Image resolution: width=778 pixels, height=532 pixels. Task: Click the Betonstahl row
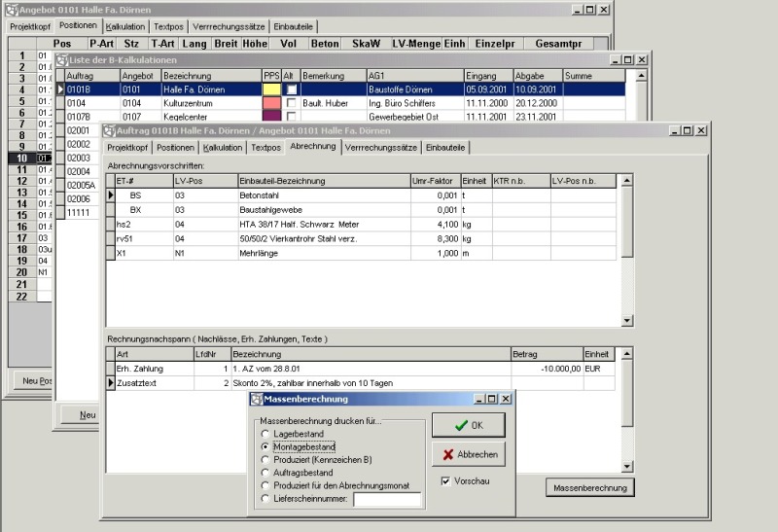click(361, 195)
